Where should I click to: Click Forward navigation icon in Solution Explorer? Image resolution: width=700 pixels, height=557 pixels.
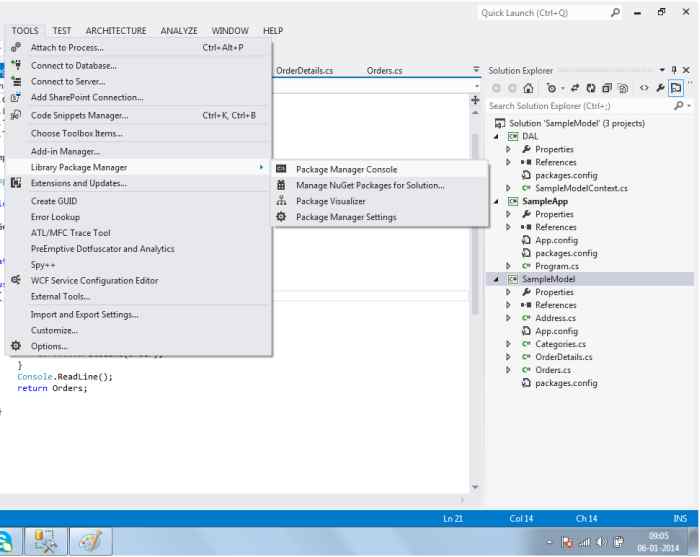512,88
